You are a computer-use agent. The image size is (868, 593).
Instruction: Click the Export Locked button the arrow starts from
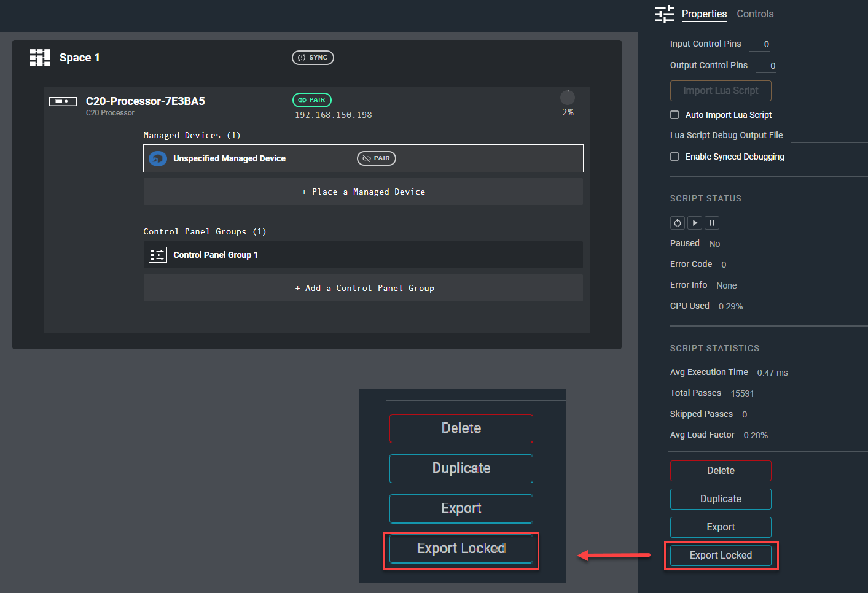click(x=721, y=556)
